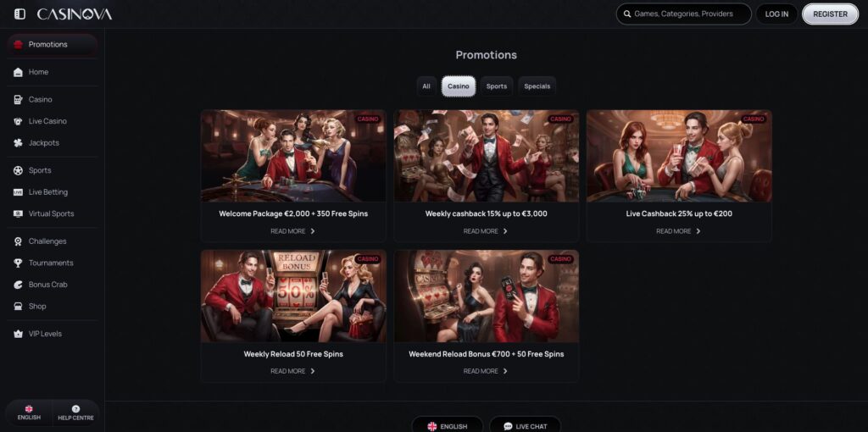Viewport: 868px width, 432px height.
Task: Open ENGLISH language selector in sidebar footer
Action: (29, 413)
